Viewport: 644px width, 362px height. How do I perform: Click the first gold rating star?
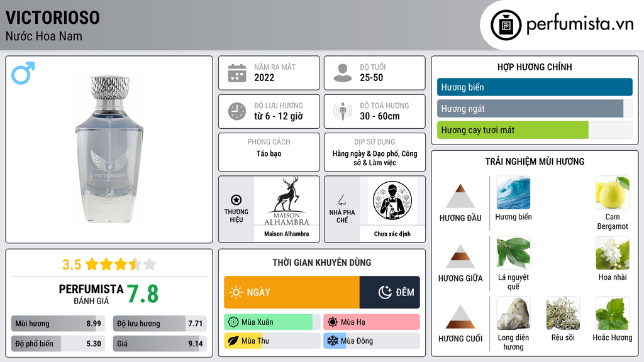click(92, 264)
